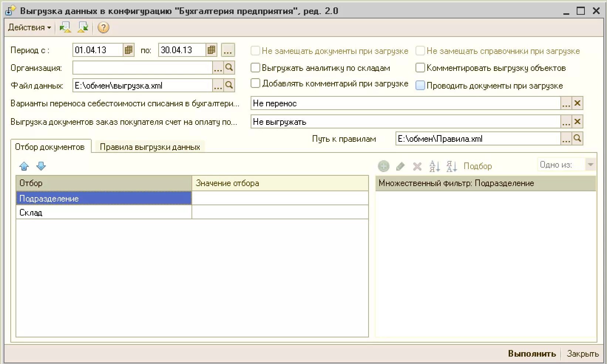Viewport: 607px width, 364px height.
Task: Click the Путь к правилам path field
Action: point(478,139)
